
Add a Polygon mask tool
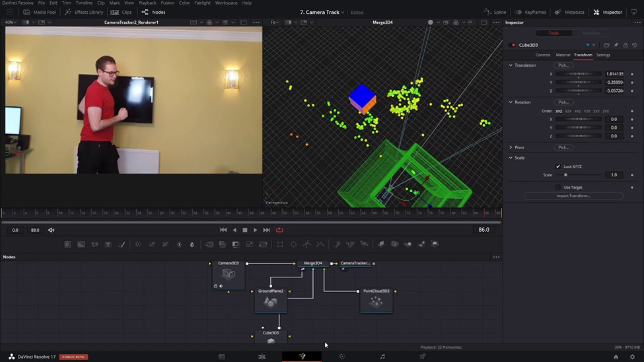click(x=307, y=244)
